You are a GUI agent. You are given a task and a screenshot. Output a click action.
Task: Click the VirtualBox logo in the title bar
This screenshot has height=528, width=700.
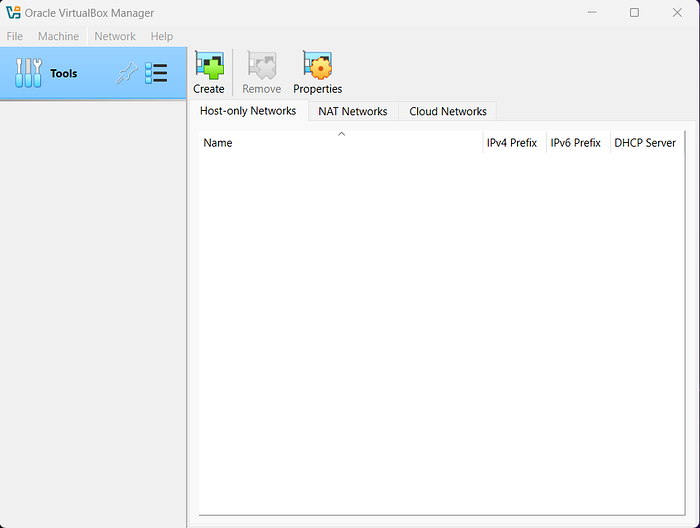13,12
